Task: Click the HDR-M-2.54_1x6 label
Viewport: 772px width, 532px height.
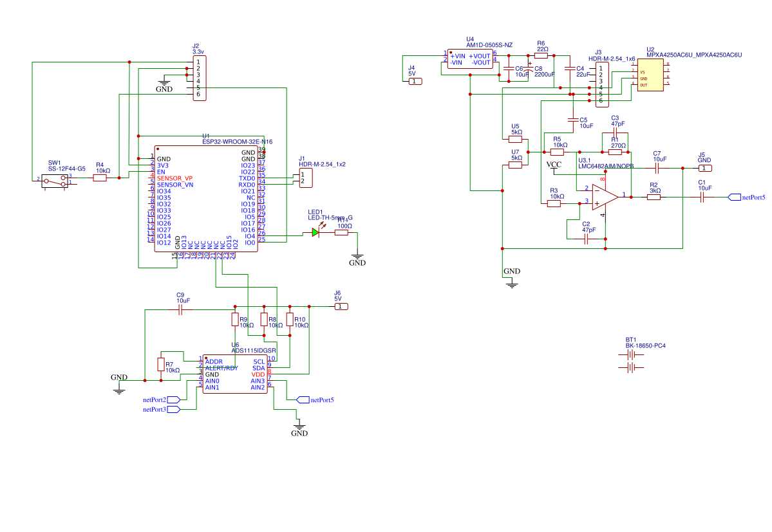Action: point(612,59)
